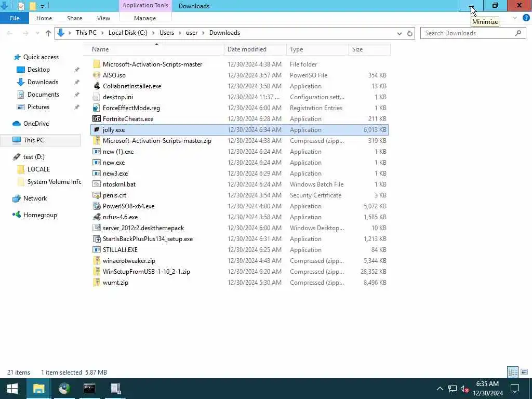Click the Search Downloads field
The image size is (532, 399).
point(473,33)
